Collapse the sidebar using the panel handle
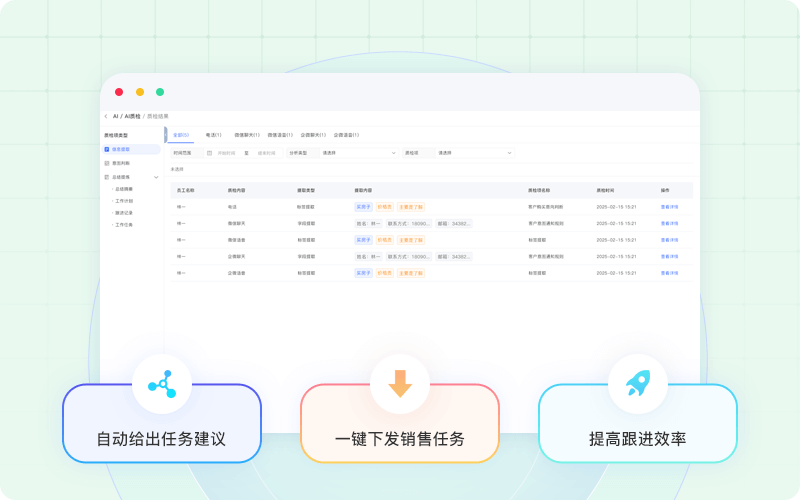Viewport: 800px width, 500px height. (x=165, y=134)
